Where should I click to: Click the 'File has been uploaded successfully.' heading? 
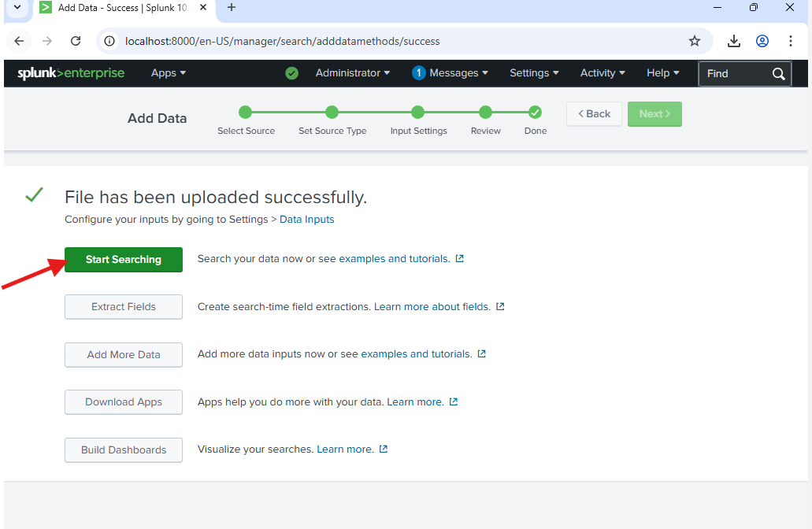click(x=216, y=198)
